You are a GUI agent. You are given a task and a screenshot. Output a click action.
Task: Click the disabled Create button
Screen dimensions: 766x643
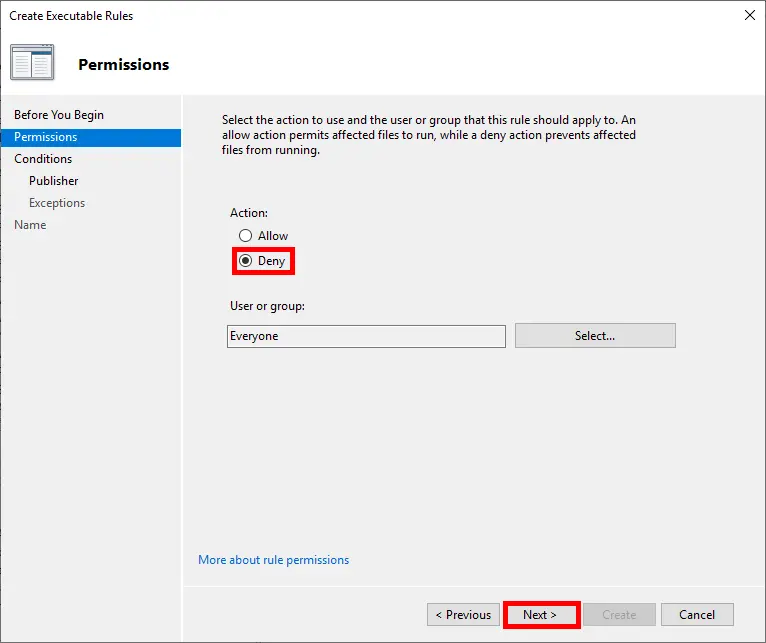pyautogui.click(x=619, y=614)
